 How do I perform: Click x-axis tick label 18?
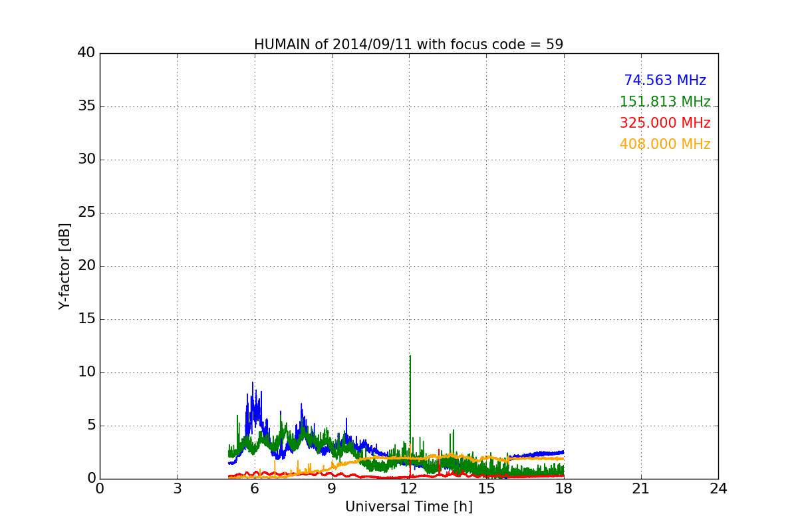click(564, 489)
